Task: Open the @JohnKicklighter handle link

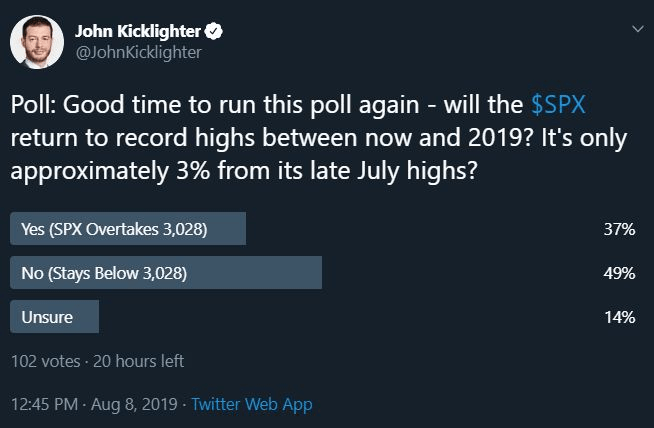Action: (138, 53)
